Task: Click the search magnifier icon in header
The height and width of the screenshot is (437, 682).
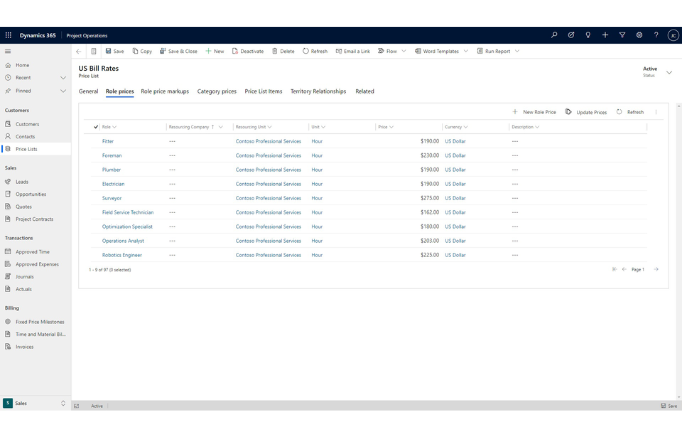Action: (554, 35)
